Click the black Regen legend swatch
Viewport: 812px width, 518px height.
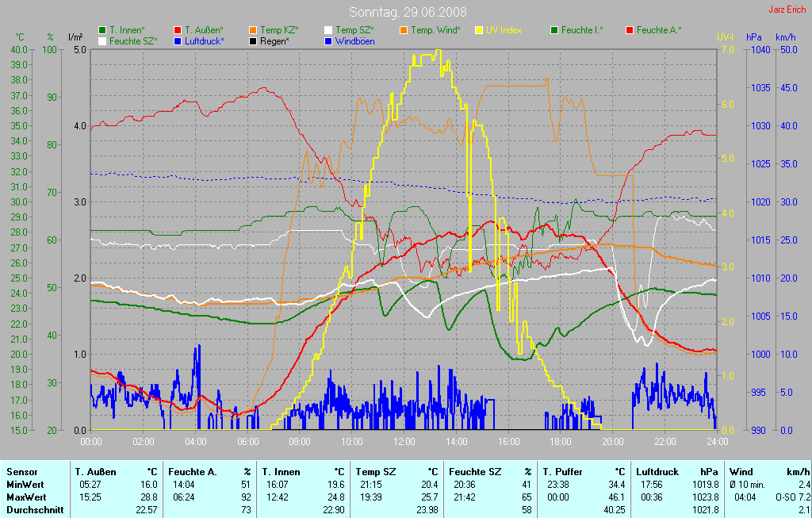point(253,40)
